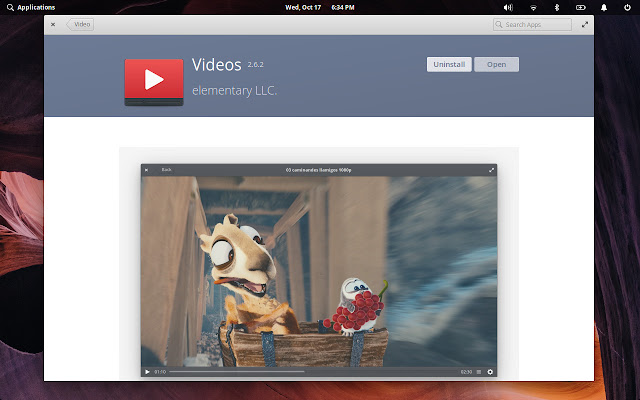This screenshot has height=400, width=640.
Task: Click the fullscreen arrows in screenshot player
Action: click(491, 170)
